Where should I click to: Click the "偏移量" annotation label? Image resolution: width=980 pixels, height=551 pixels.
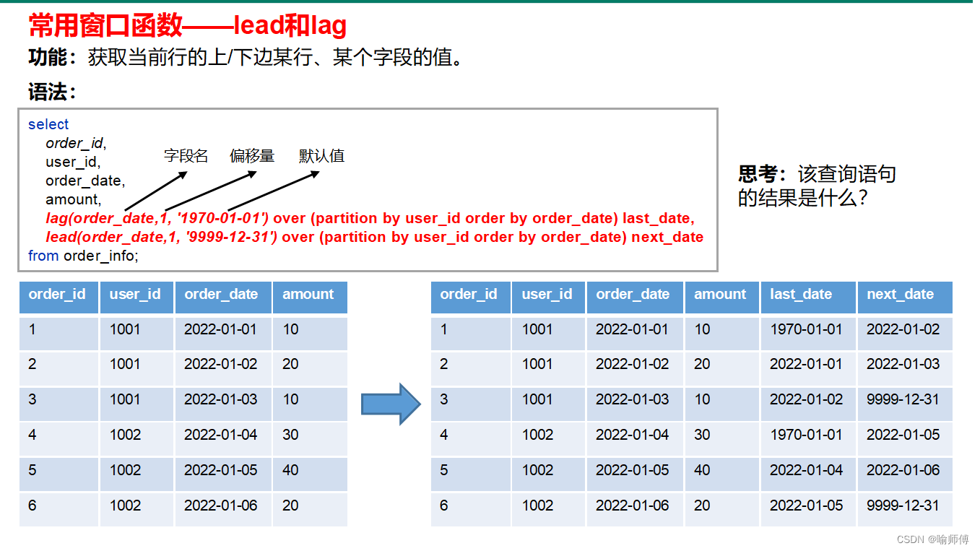click(x=252, y=155)
